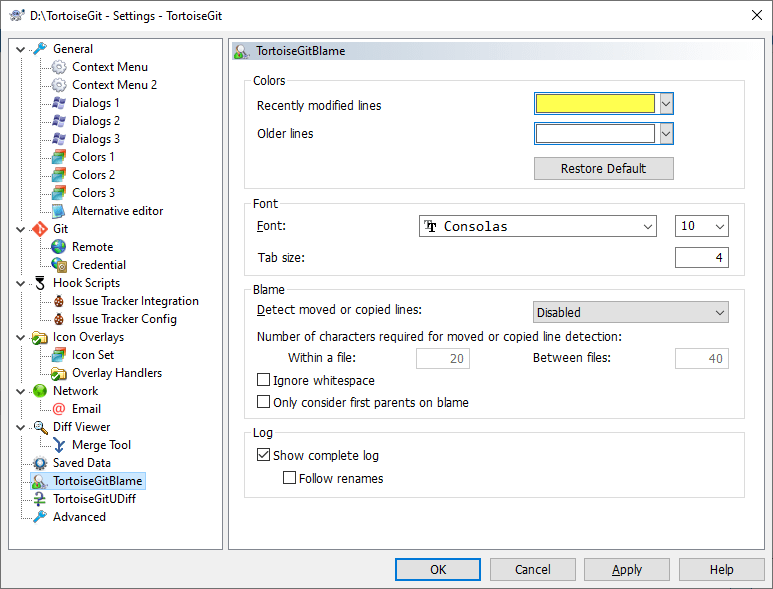
Task: Click the Dialogs 3 window icon
Action: pos(59,139)
